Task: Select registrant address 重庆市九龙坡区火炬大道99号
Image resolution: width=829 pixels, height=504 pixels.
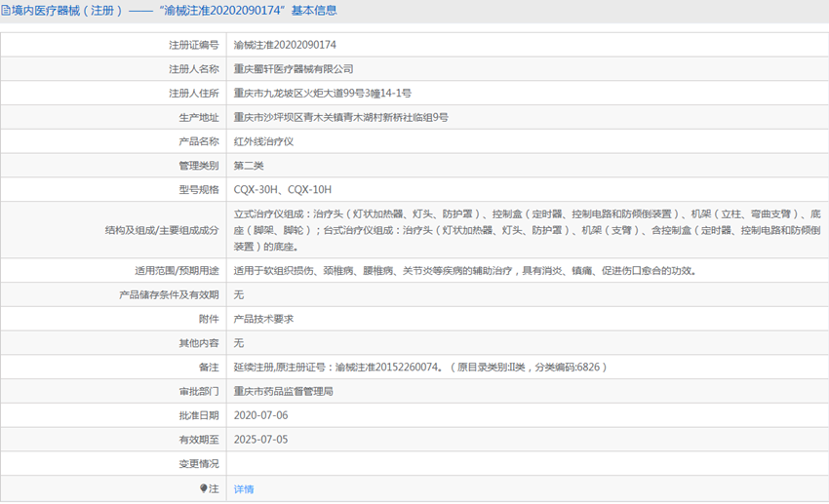Action: pyautogui.click(x=323, y=94)
